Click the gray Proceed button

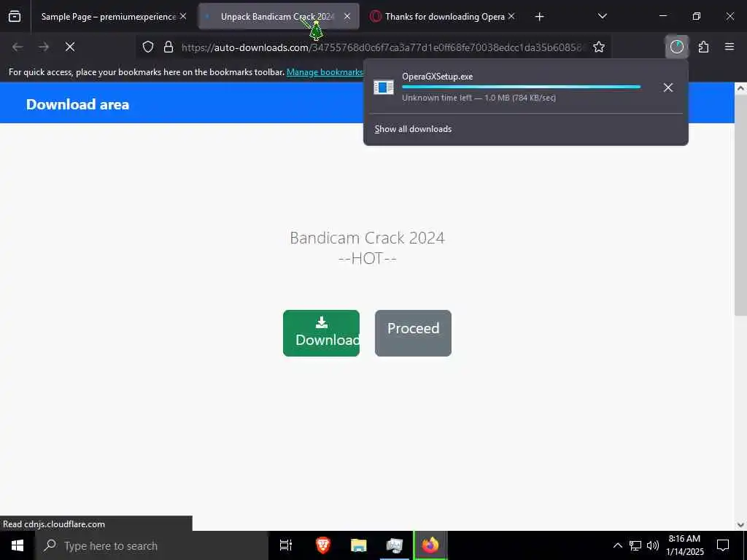(413, 332)
